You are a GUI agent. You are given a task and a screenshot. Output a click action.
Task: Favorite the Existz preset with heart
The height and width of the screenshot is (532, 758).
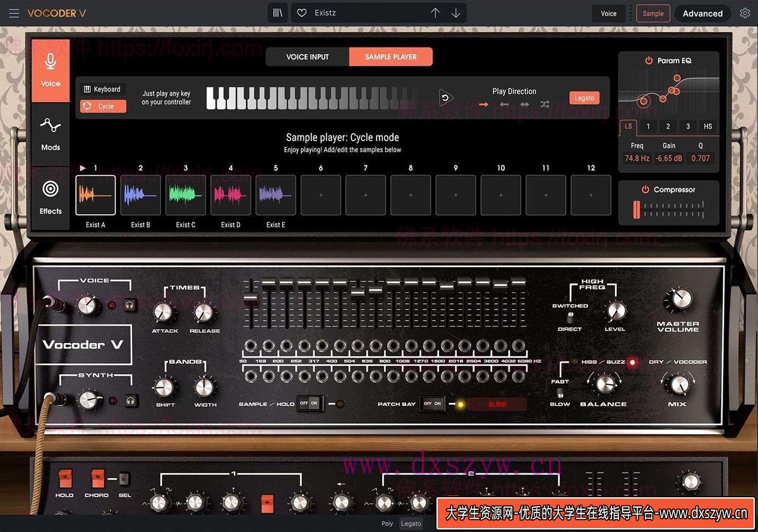302,13
